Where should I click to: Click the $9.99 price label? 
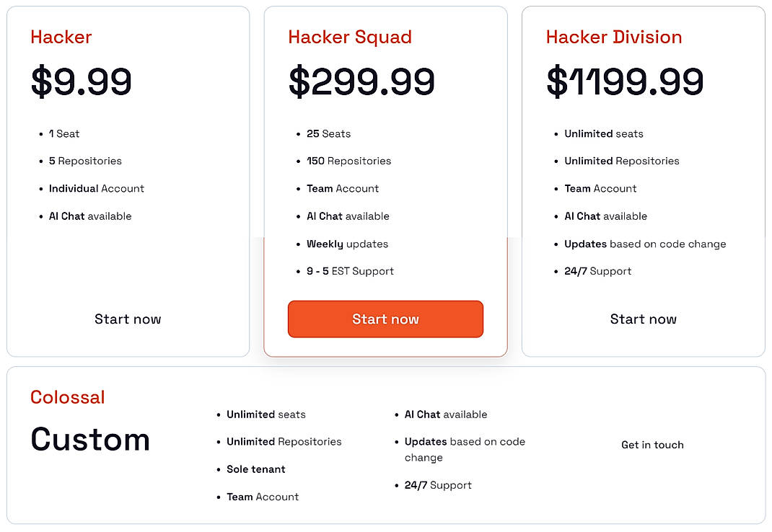pos(81,81)
